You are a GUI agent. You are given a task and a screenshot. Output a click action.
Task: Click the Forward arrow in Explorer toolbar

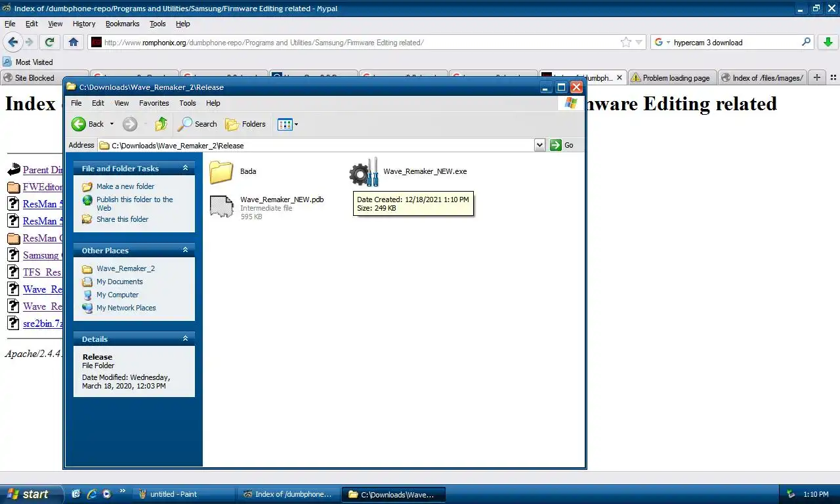click(x=130, y=124)
